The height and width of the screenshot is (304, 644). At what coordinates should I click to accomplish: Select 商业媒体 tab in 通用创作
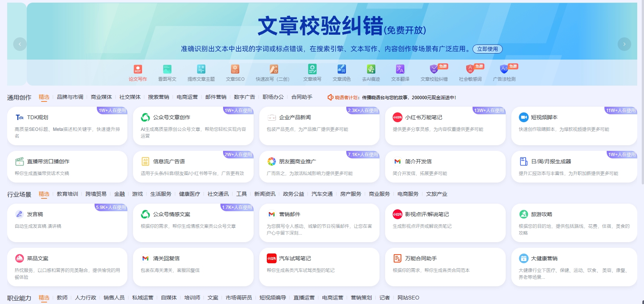click(x=101, y=97)
